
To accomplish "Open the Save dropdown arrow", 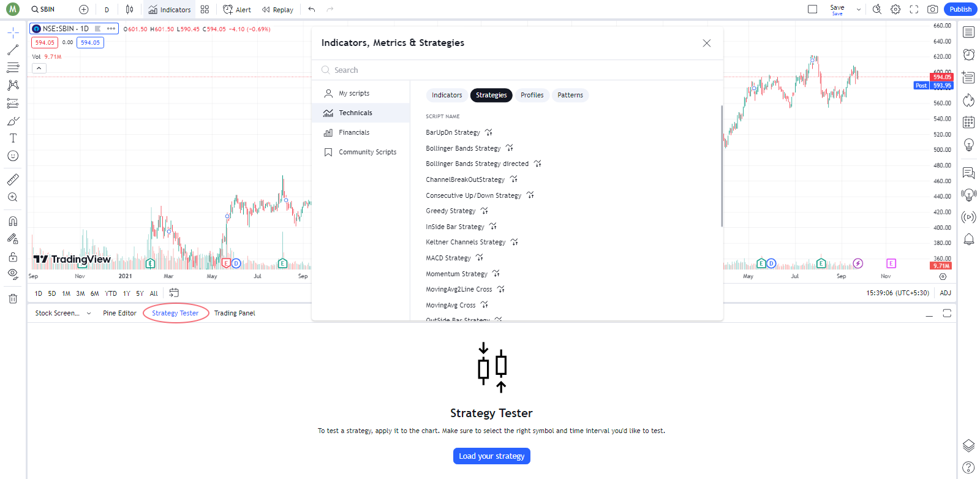I will (858, 9).
